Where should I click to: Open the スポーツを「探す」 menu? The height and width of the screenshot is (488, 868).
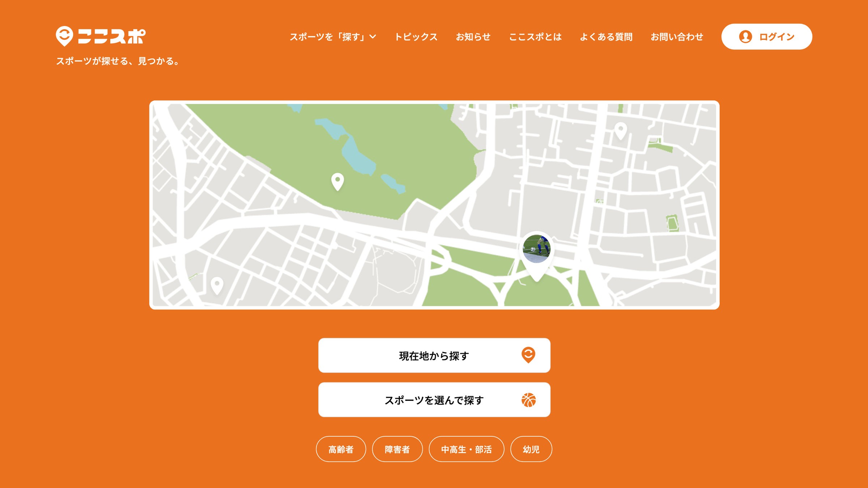[333, 37]
